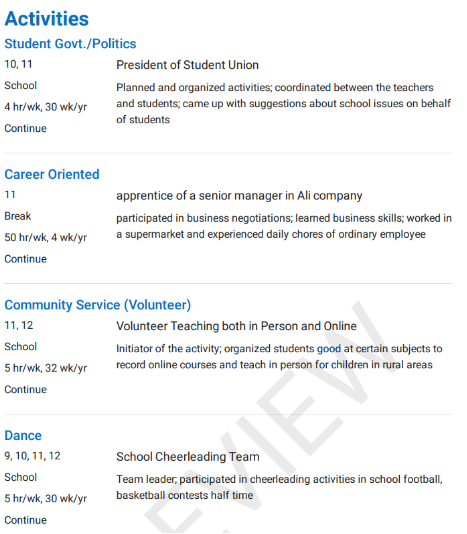Click the 4 hr/wk, 30 wk/yr entry
The height and width of the screenshot is (534, 467).
[x=46, y=107]
